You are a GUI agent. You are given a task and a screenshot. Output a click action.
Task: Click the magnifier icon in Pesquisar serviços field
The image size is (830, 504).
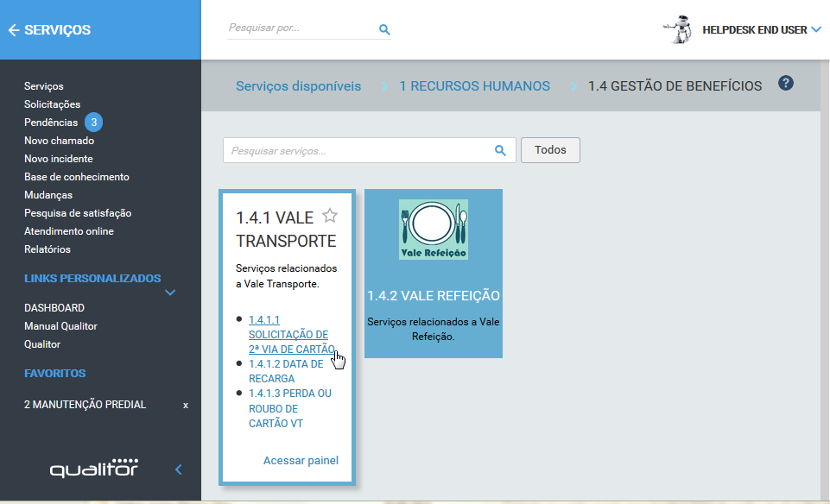click(x=500, y=150)
